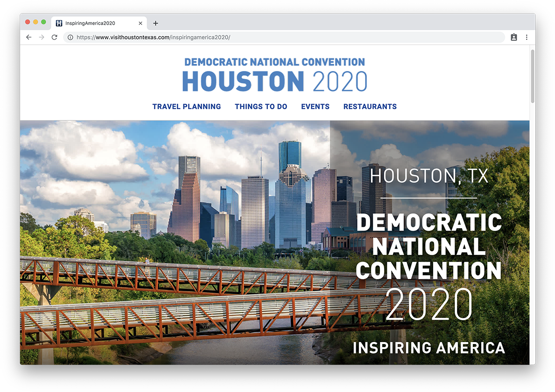
Task: Click the extension icon beside address bar
Action: (513, 37)
